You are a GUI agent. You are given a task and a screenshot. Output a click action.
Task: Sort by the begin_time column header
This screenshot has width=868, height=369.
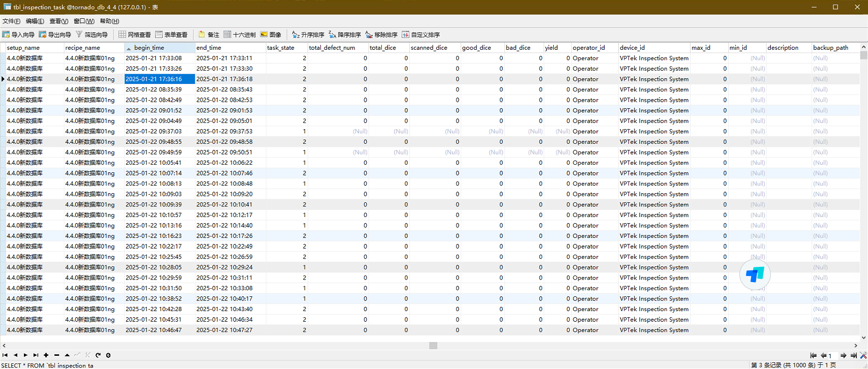pyautogui.click(x=160, y=48)
